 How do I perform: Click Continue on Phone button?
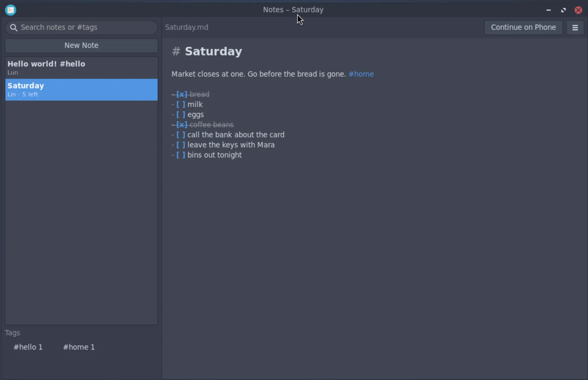[x=523, y=27]
